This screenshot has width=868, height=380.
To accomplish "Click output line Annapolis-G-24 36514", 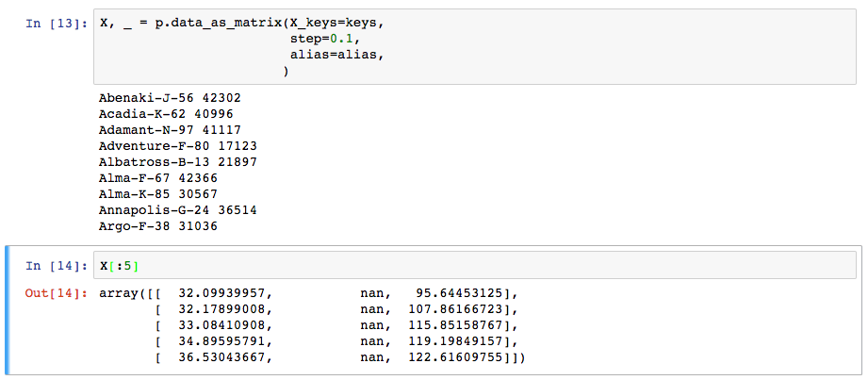I will point(178,210).
